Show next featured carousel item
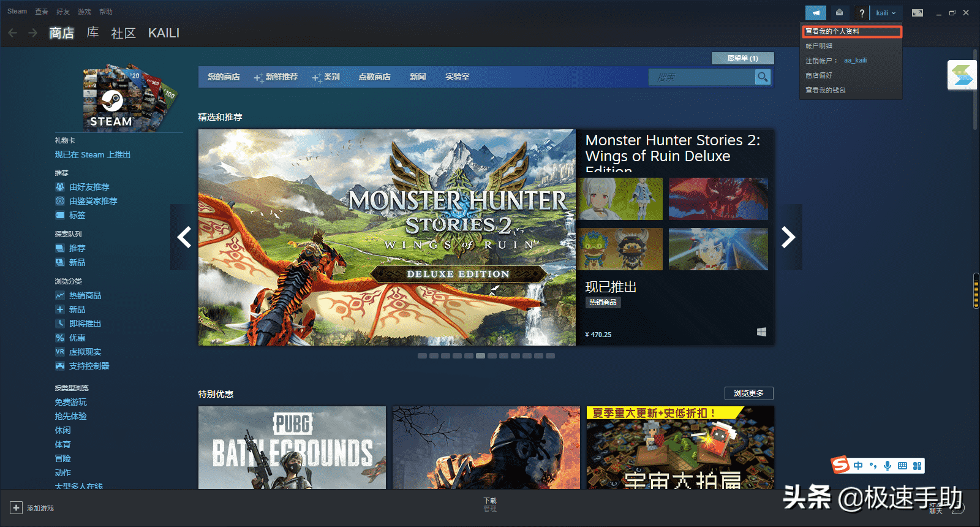The height and width of the screenshot is (527, 980). coord(788,237)
